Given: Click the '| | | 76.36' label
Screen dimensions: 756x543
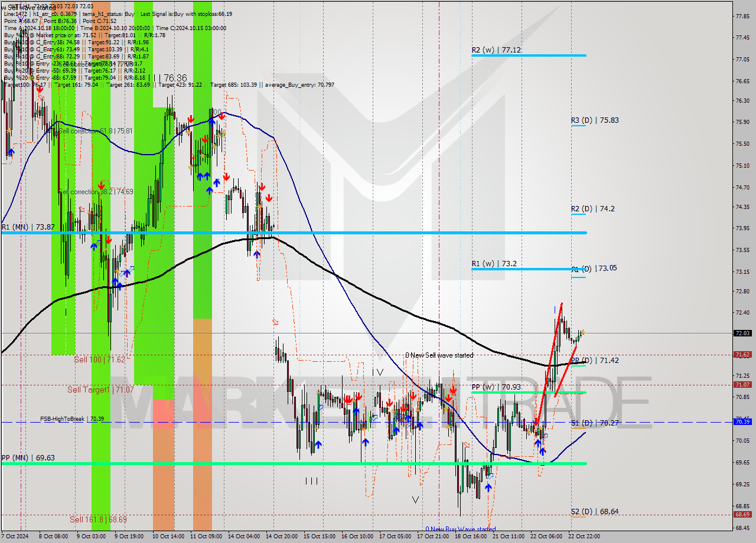Looking at the screenshot, I should pyautogui.click(x=168, y=78).
